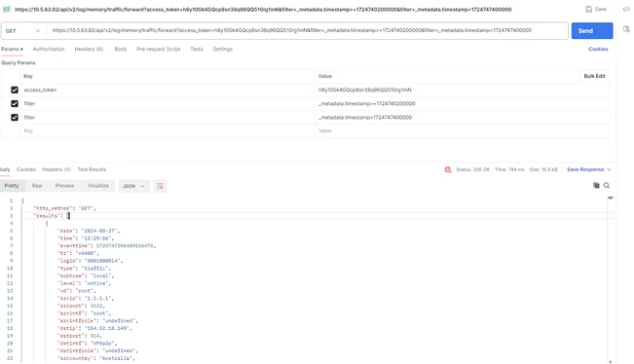The height and width of the screenshot is (364, 634).
Task: Select the Preview response view
Action: (x=64, y=186)
